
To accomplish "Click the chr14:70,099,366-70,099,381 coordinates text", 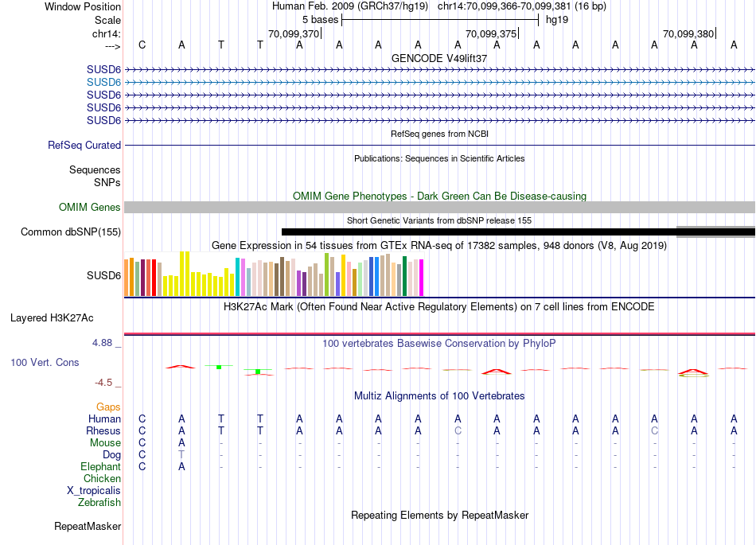I will pos(504,6).
